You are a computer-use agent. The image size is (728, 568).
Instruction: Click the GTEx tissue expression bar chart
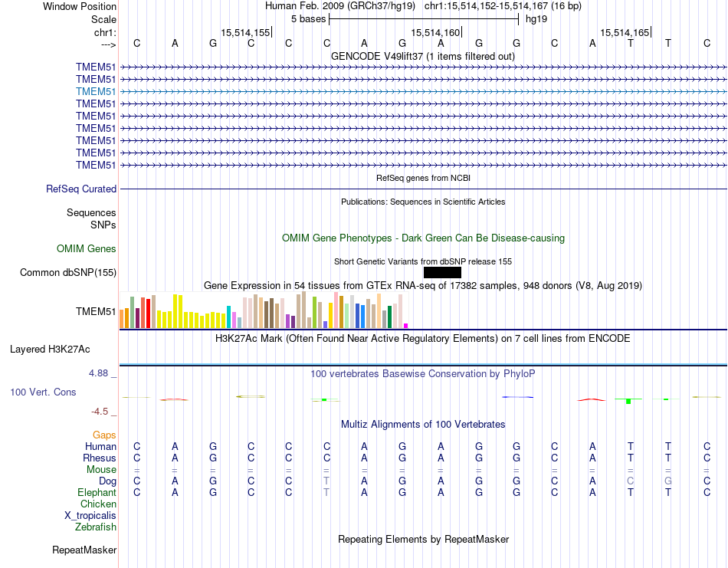tap(264, 310)
